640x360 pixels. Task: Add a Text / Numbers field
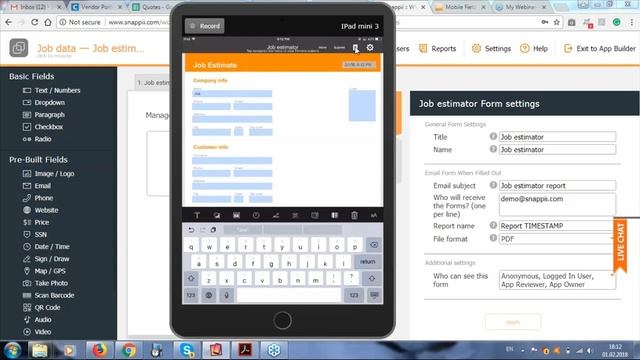coord(51,90)
